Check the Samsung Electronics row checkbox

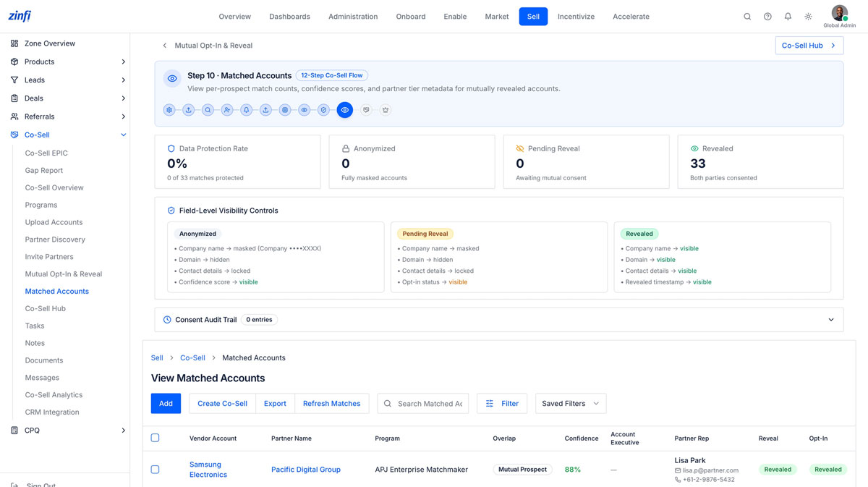pos(155,470)
